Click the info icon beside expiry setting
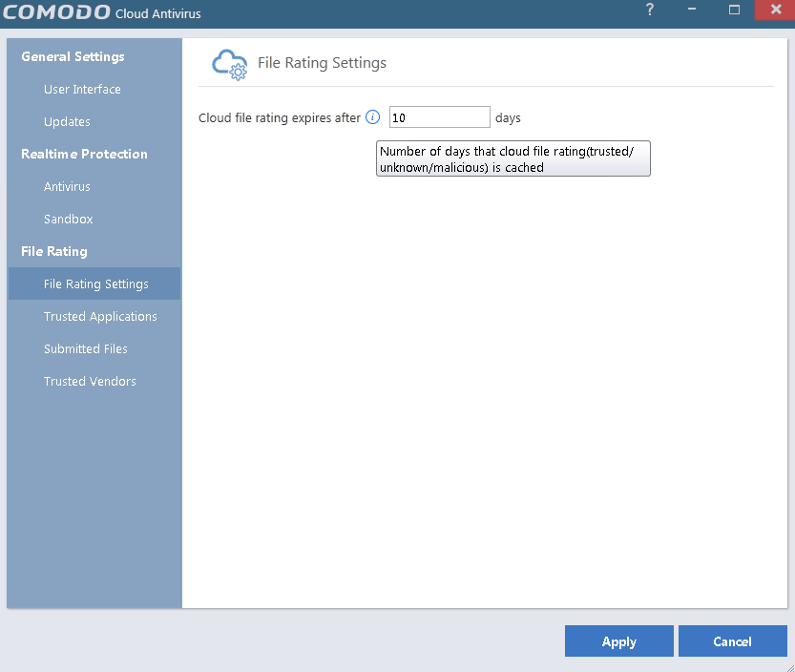Viewport: 795px width, 672px height. pyautogui.click(x=372, y=117)
